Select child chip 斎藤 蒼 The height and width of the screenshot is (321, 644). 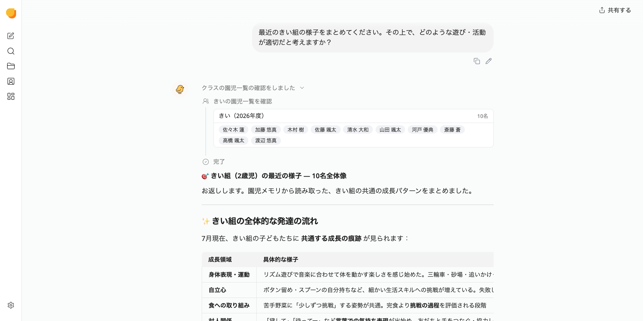coord(452,130)
